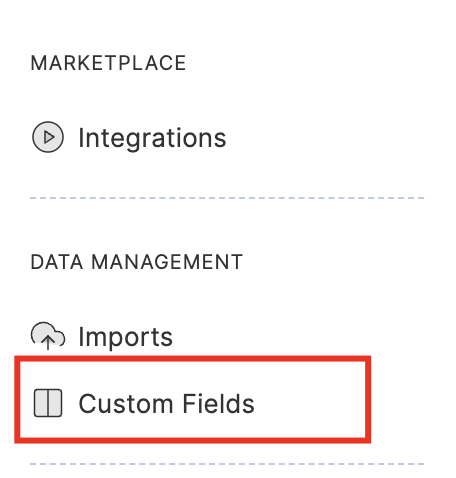Click the Integrations play-circle icon

point(48,137)
